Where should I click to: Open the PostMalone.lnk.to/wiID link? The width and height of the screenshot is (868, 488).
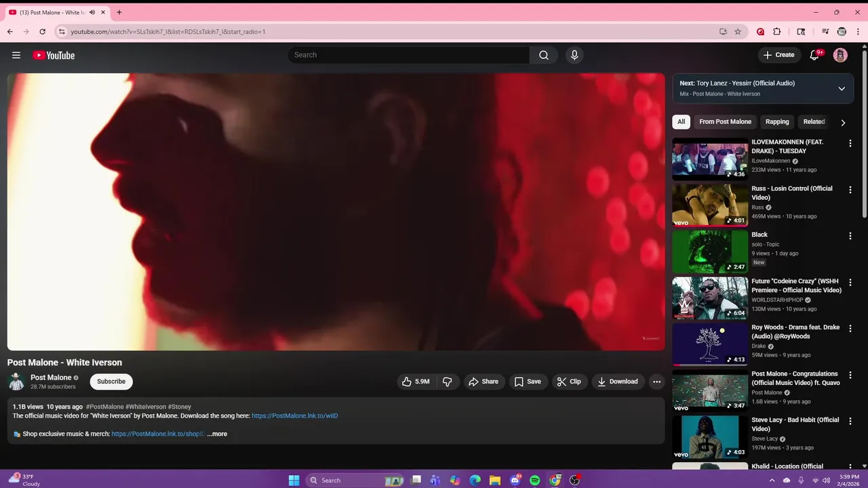(x=294, y=415)
